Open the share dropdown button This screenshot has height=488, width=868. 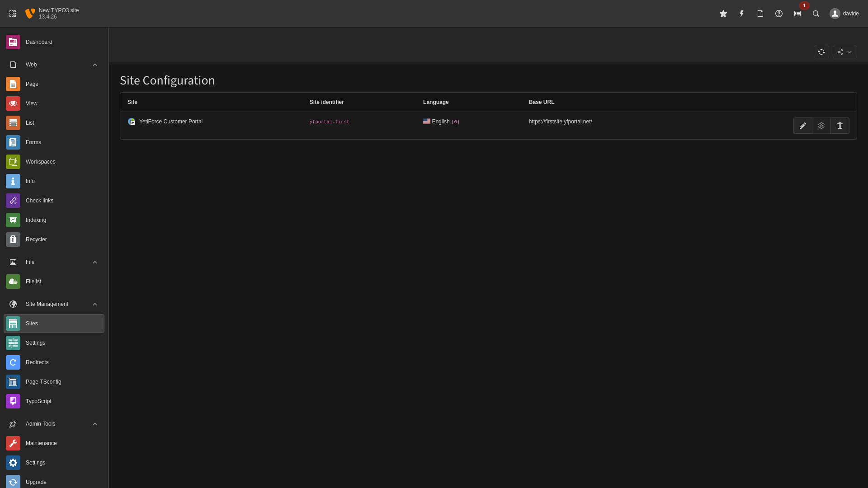point(844,52)
